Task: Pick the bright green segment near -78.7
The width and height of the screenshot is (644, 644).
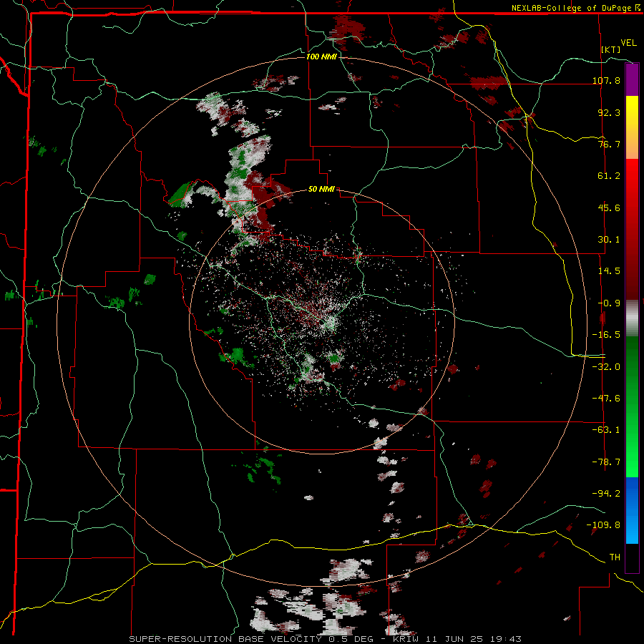Action: click(x=632, y=462)
